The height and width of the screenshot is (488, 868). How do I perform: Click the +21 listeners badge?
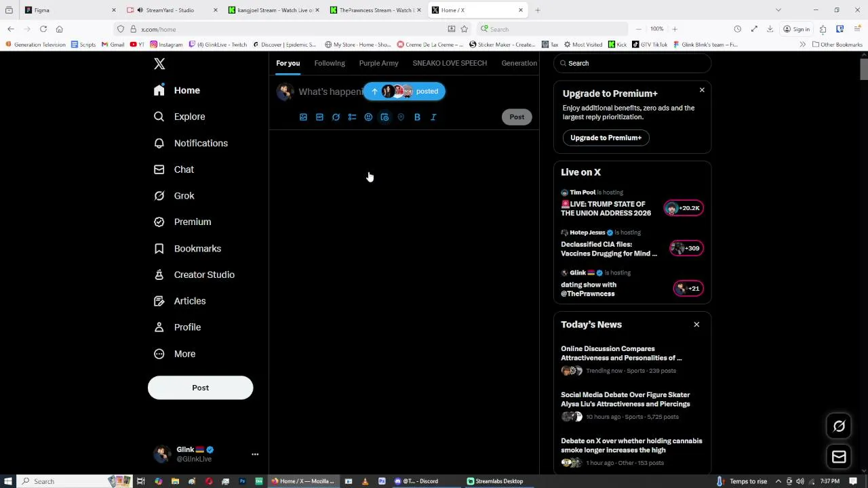click(x=688, y=289)
